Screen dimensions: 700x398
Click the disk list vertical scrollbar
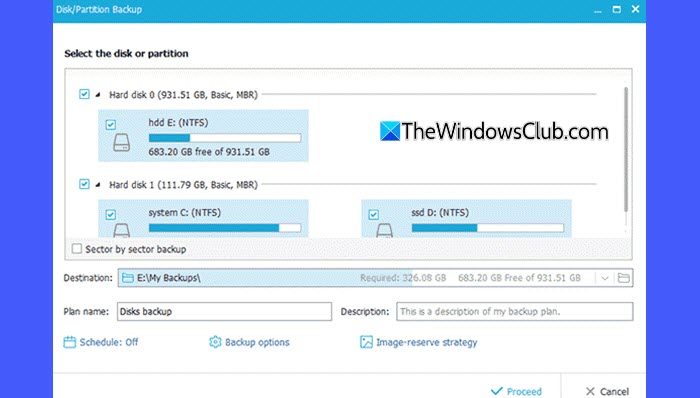coord(626,149)
